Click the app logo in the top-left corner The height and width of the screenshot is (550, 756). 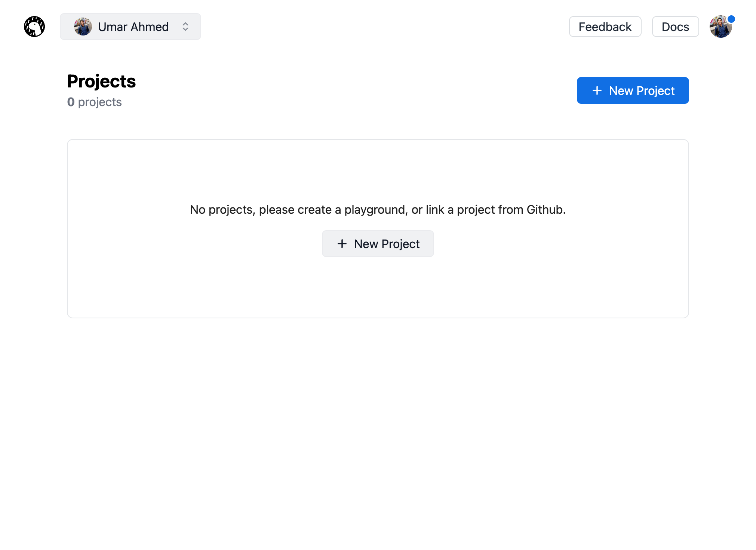click(34, 26)
